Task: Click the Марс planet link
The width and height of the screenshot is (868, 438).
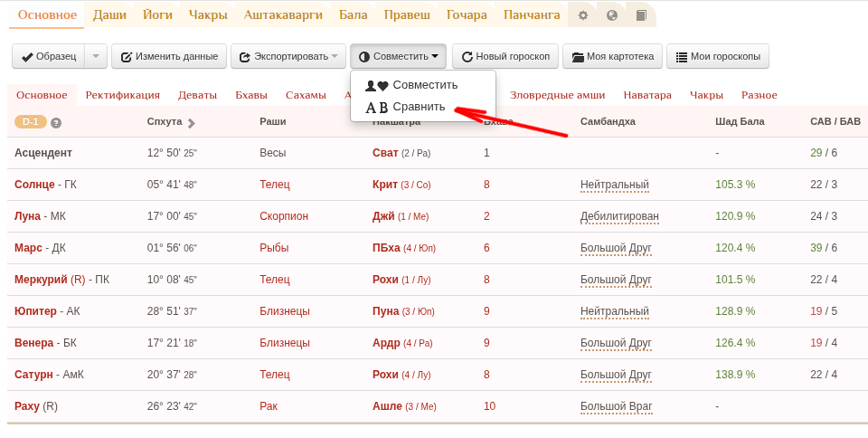Action: pos(28,248)
